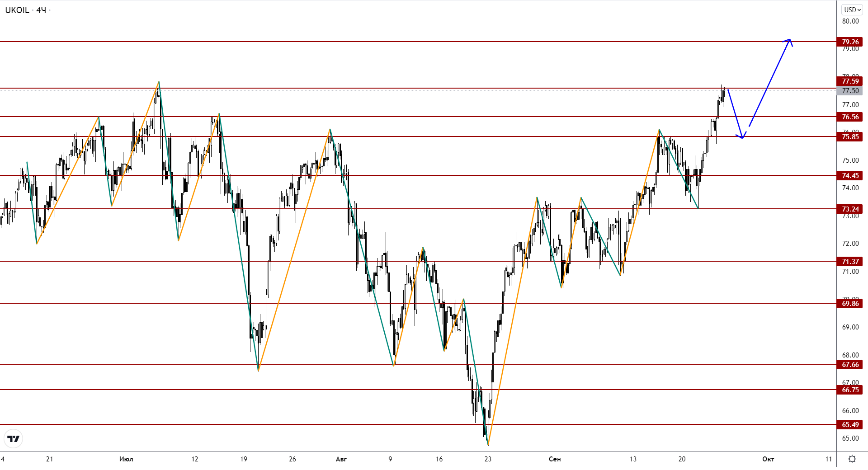The height and width of the screenshot is (470, 868).
Task: Click the 72.00 price axis tick
Action: click(x=850, y=244)
